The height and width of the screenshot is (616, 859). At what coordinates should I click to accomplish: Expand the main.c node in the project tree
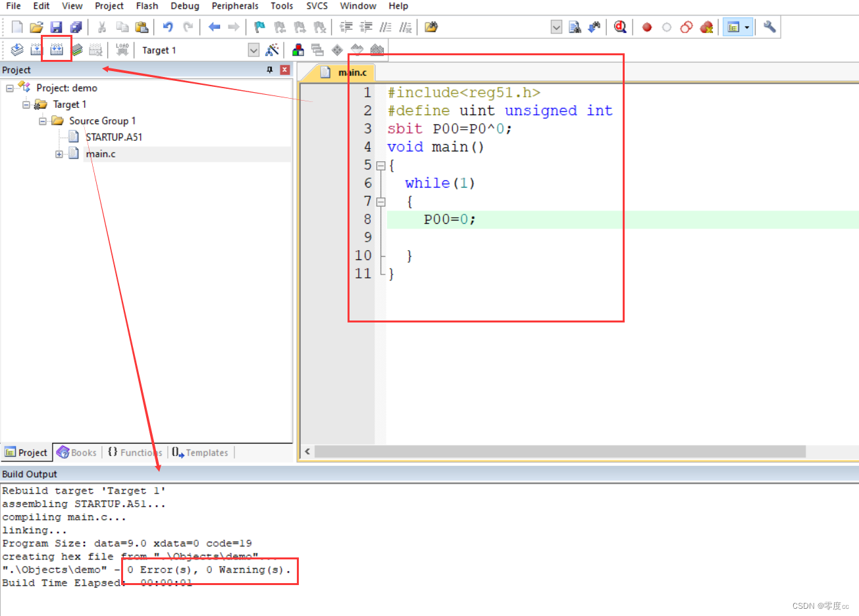pyautogui.click(x=59, y=154)
